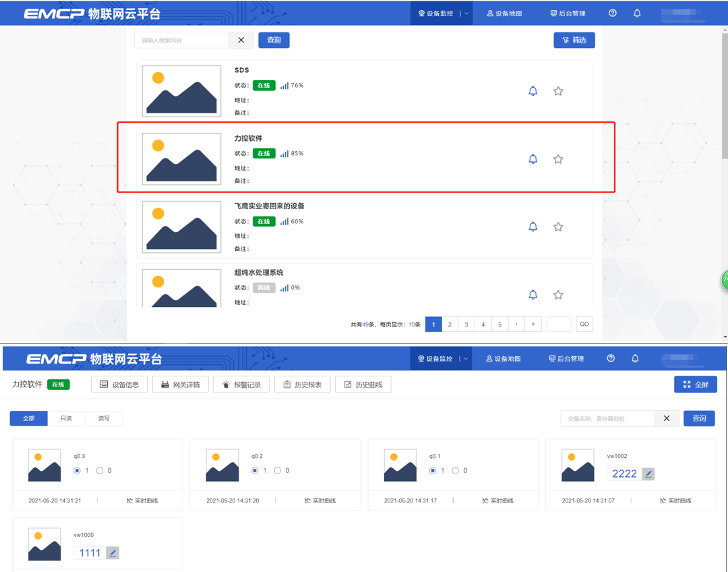Open notifications bell in upper header
This screenshot has height=572, width=728.
pyautogui.click(x=637, y=13)
